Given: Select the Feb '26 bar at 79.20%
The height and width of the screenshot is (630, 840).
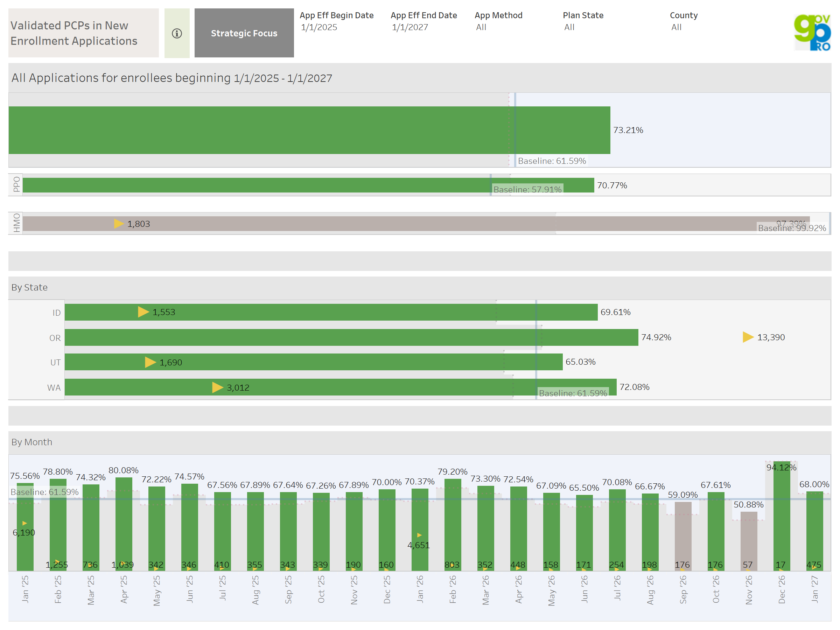Looking at the screenshot, I should click(x=453, y=524).
